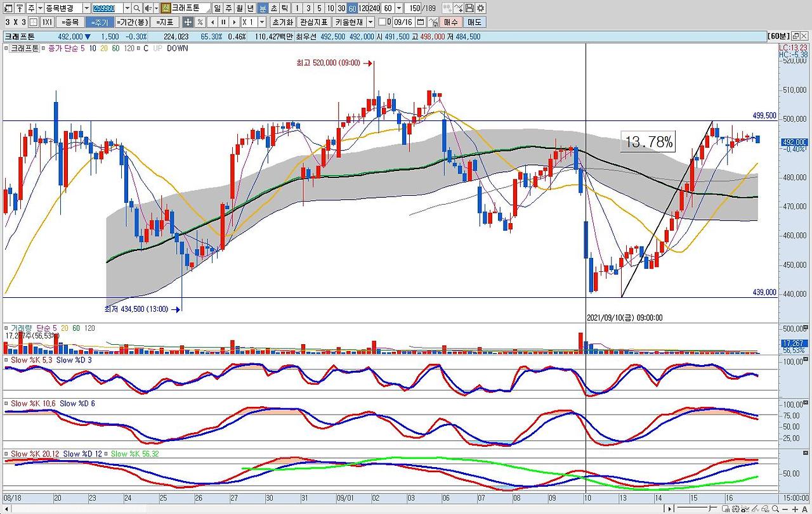Click the green 60 moving average label
812x514 pixels.
pyautogui.click(x=115, y=48)
